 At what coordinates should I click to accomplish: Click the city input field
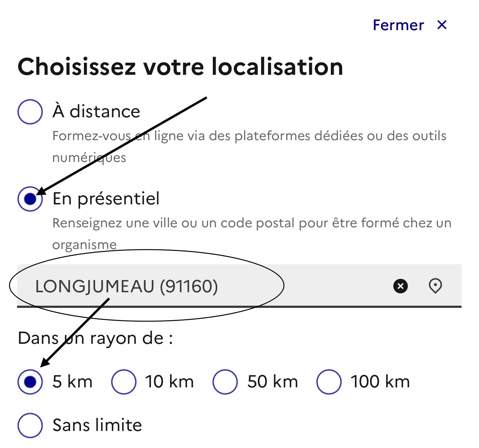coord(145,286)
